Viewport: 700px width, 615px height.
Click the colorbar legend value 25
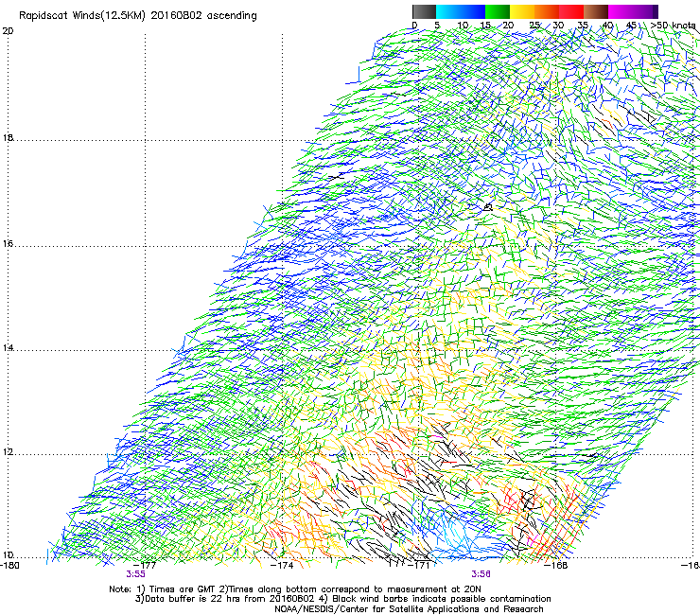(x=534, y=26)
